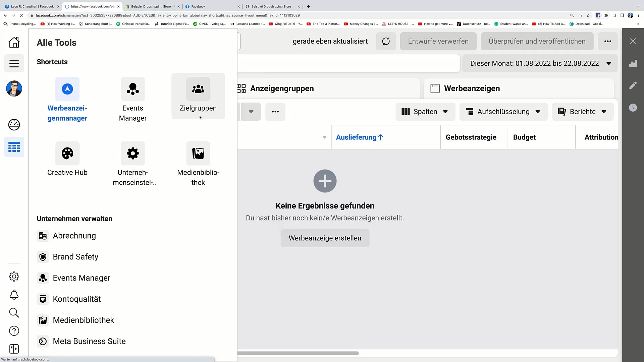Open Creative Hub shortcut
Viewport: 644px width, 362px height.
(67, 160)
